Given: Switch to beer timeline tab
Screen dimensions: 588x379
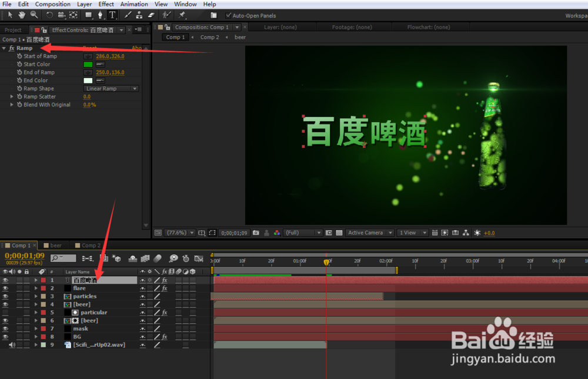Looking at the screenshot, I should tap(52, 246).
